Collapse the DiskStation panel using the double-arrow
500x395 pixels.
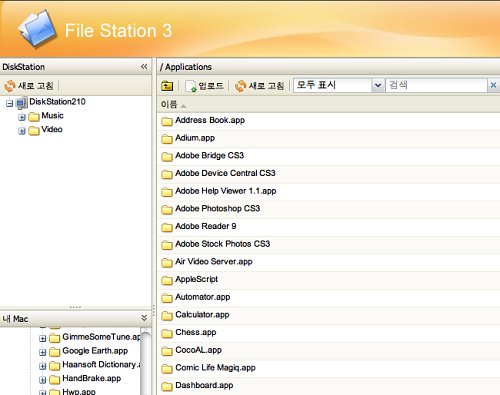pos(144,67)
